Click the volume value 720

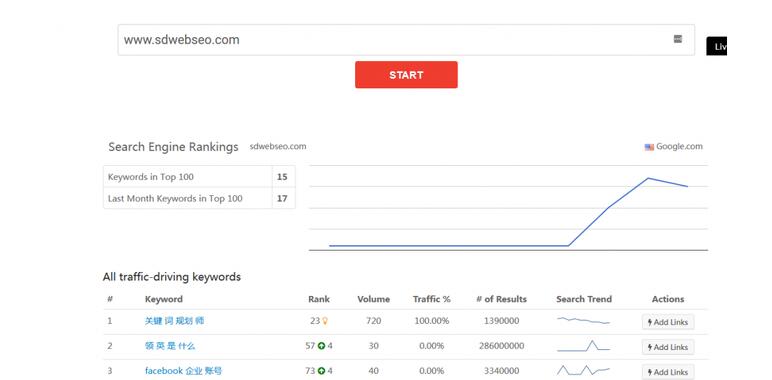click(x=374, y=321)
